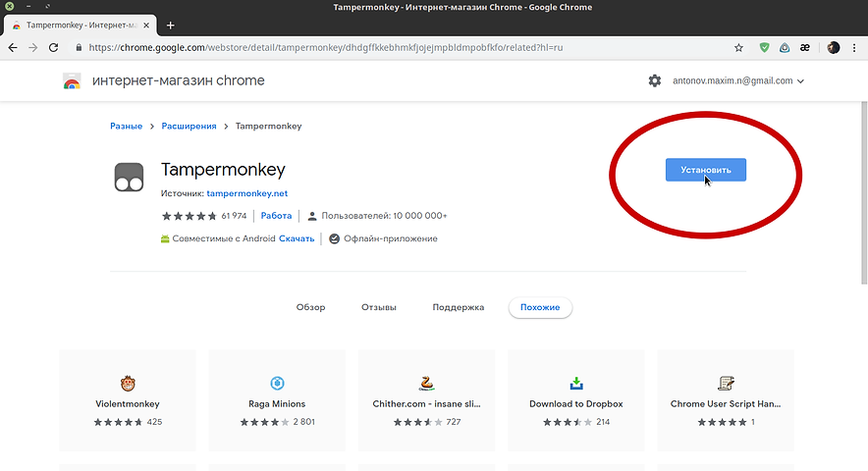Image resolution: width=868 pixels, height=471 pixels.
Task: Click Пользователей: 10 000 000+ text
Action: 384,216
